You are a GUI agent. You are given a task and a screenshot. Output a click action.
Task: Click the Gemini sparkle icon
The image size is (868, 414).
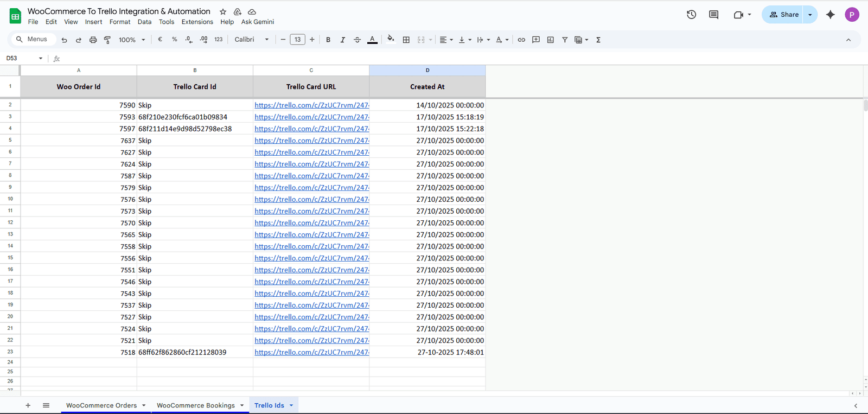click(x=831, y=15)
